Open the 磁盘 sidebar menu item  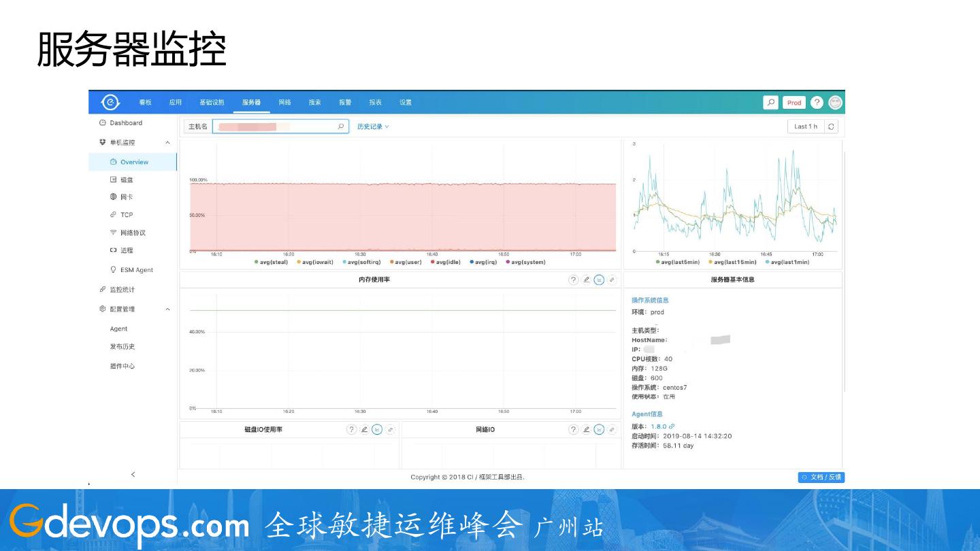pos(127,180)
